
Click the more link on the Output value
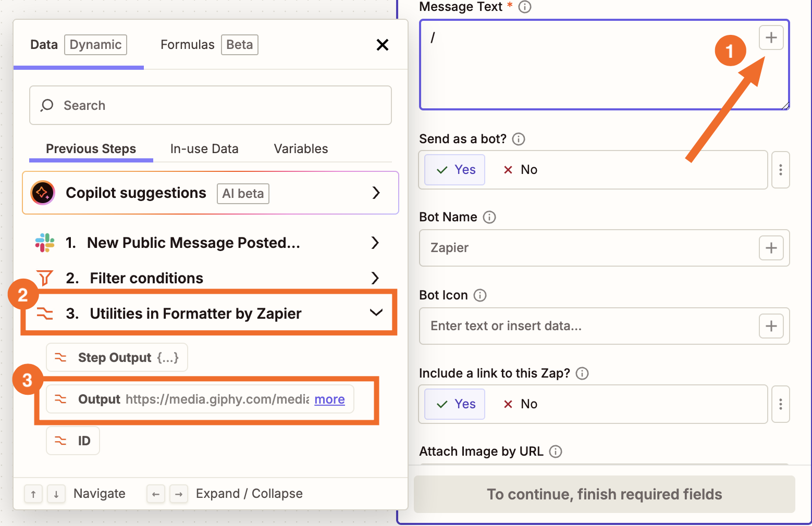pos(329,399)
